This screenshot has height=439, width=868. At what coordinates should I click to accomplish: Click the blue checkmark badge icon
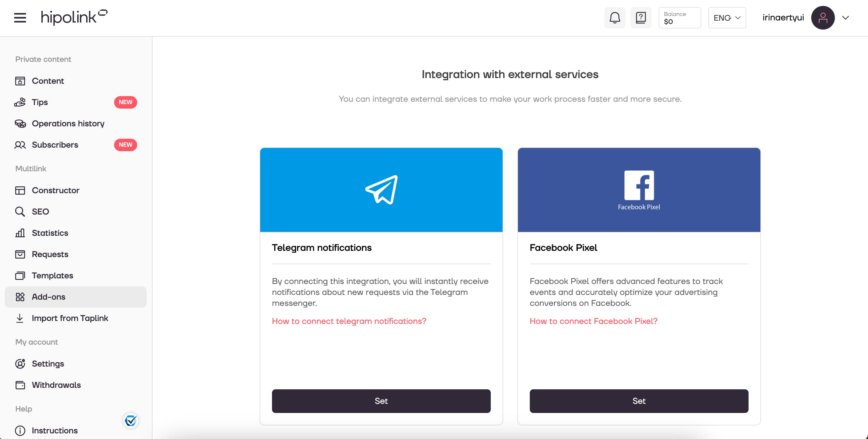[130, 420]
